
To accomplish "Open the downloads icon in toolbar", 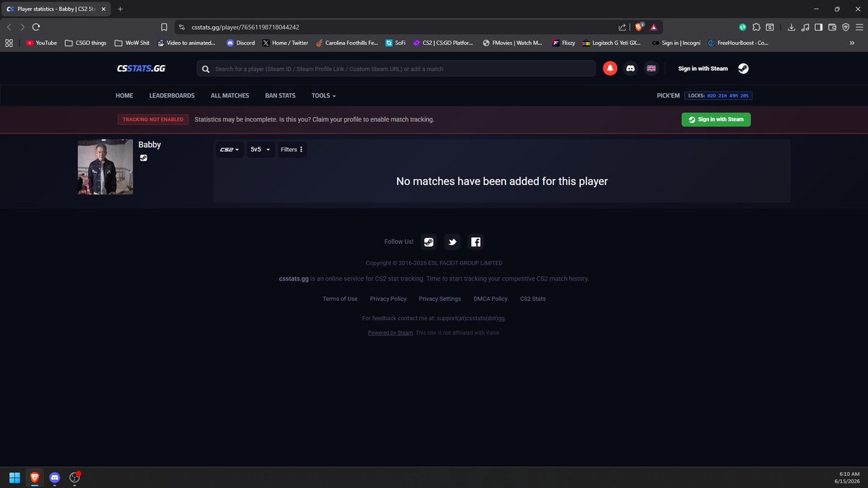I will pyautogui.click(x=791, y=27).
